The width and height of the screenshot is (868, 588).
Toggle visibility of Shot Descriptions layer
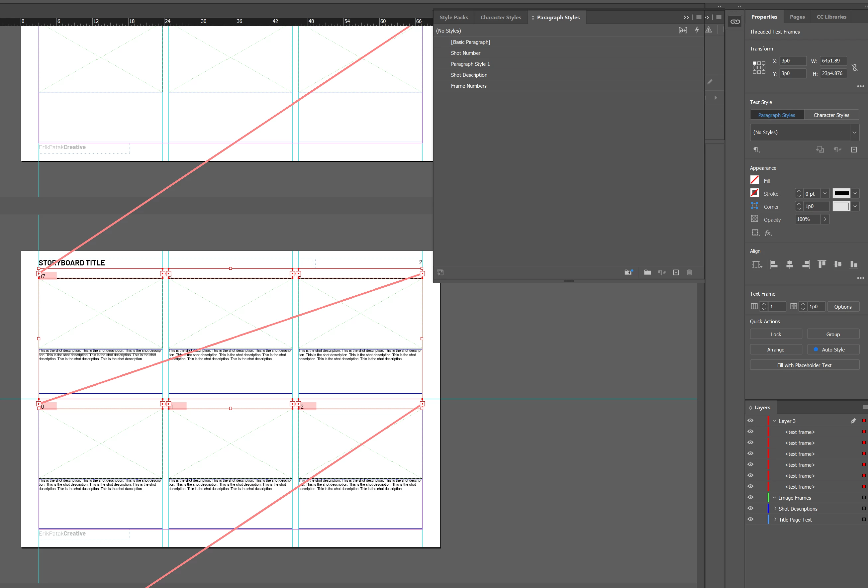point(750,508)
